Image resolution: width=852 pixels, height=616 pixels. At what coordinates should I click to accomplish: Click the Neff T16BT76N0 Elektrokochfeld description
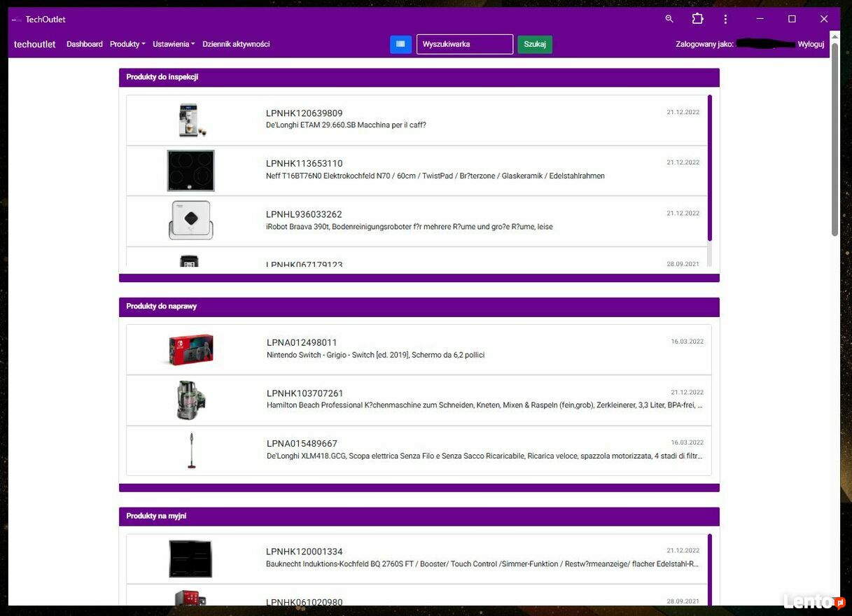(x=435, y=176)
